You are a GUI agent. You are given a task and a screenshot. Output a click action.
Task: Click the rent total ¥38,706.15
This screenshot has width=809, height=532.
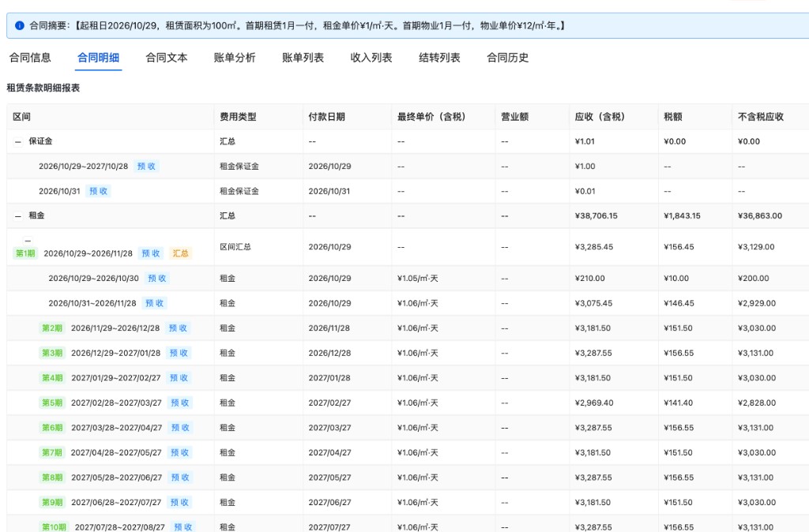point(596,216)
